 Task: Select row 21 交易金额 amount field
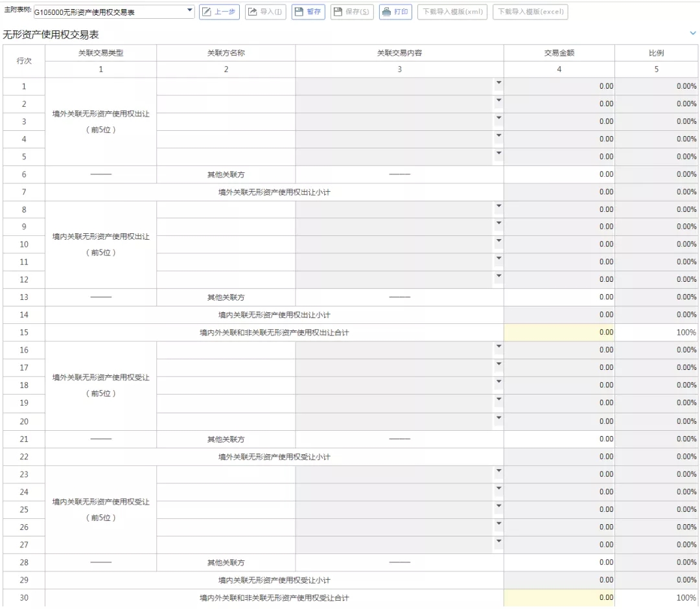click(x=559, y=439)
